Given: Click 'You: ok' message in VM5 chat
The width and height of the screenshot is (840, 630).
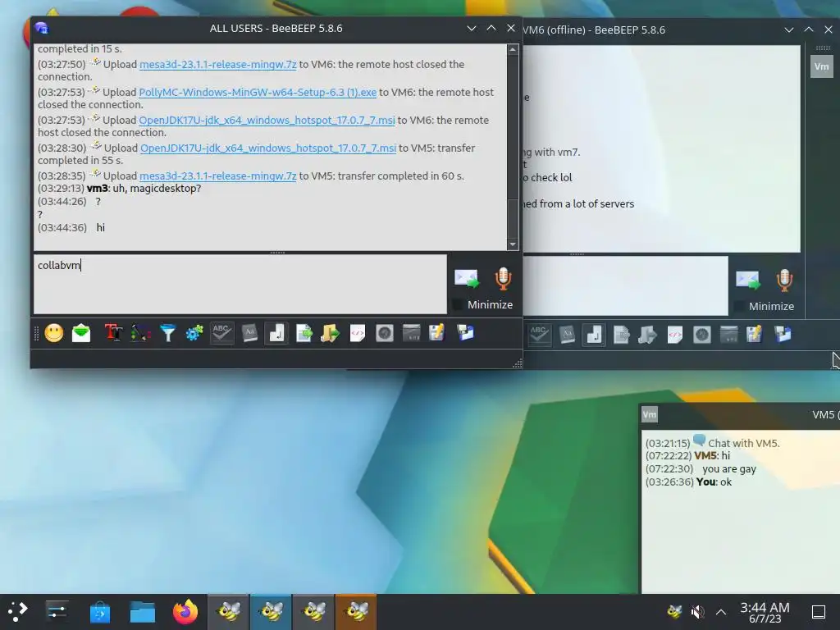Looking at the screenshot, I should [x=714, y=482].
